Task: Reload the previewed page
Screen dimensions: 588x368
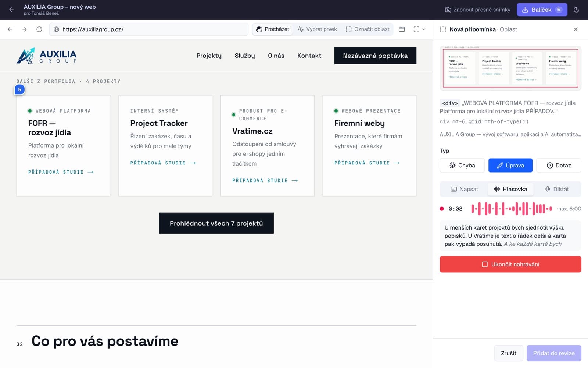Action: pyautogui.click(x=39, y=29)
